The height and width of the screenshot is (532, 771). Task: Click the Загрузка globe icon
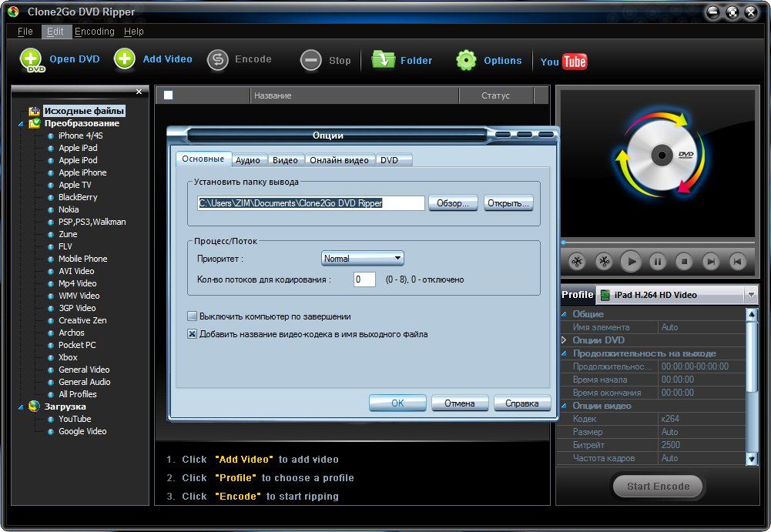coord(34,407)
